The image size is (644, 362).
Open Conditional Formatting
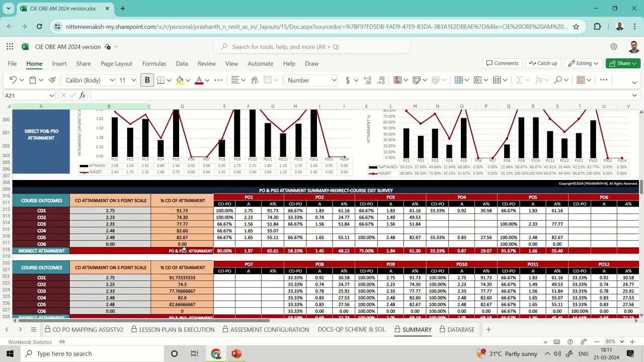[397, 80]
